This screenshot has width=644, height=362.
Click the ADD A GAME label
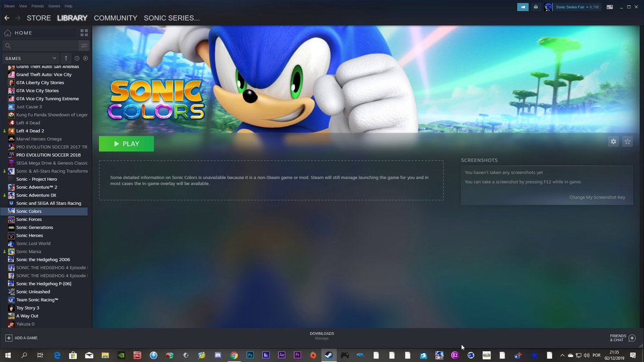(26, 338)
